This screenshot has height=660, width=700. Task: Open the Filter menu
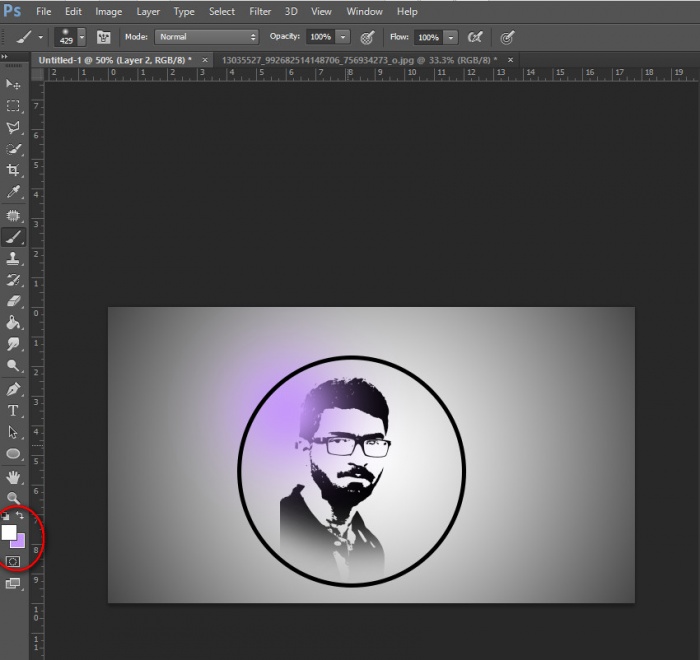[260, 11]
